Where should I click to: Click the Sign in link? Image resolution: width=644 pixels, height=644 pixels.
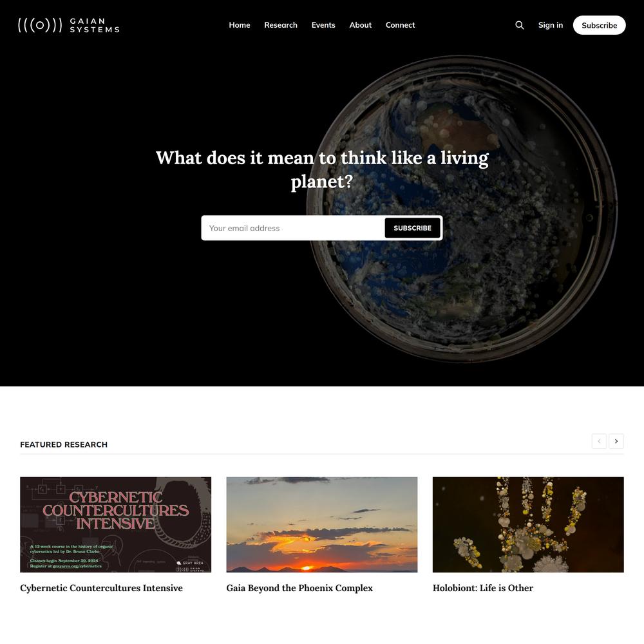(x=551, y=25)
